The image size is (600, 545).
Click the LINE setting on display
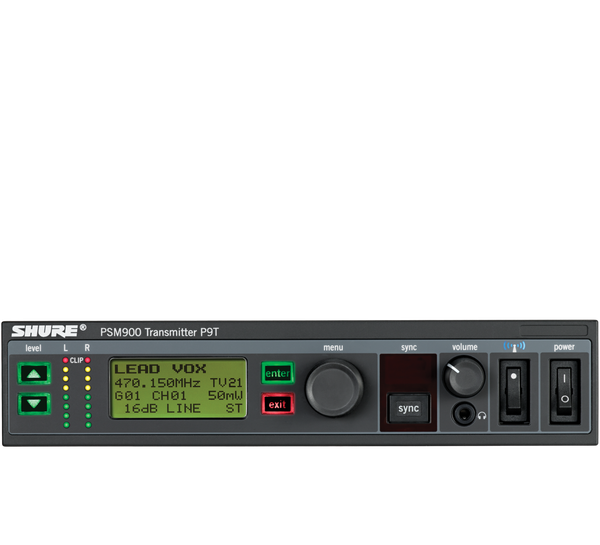click(183, 408)
